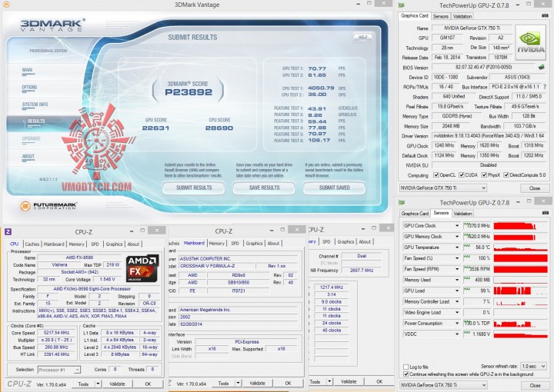Click the purple CPU-Z title bar icon

(x=8, y=231)
